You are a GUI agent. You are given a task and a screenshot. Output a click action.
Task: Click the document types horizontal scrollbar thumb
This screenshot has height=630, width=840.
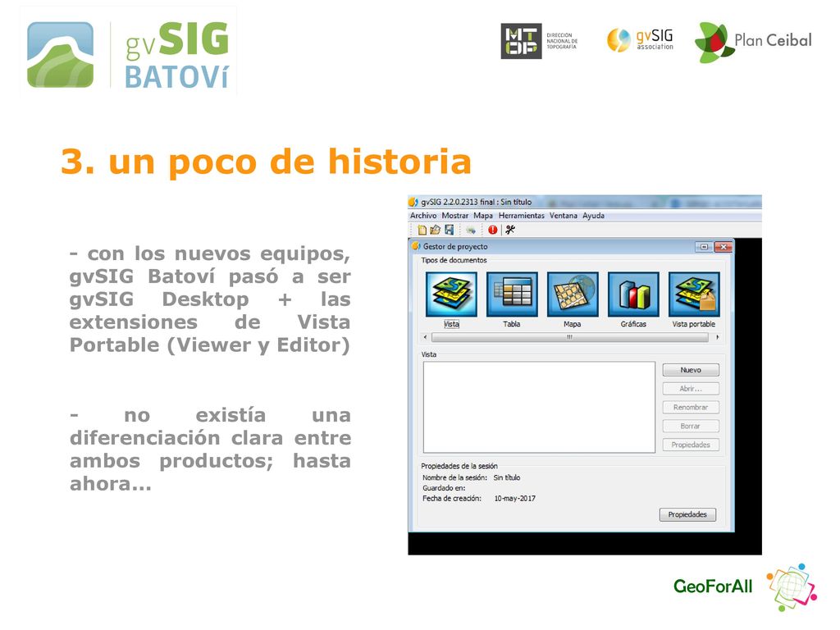click(569, 337)
